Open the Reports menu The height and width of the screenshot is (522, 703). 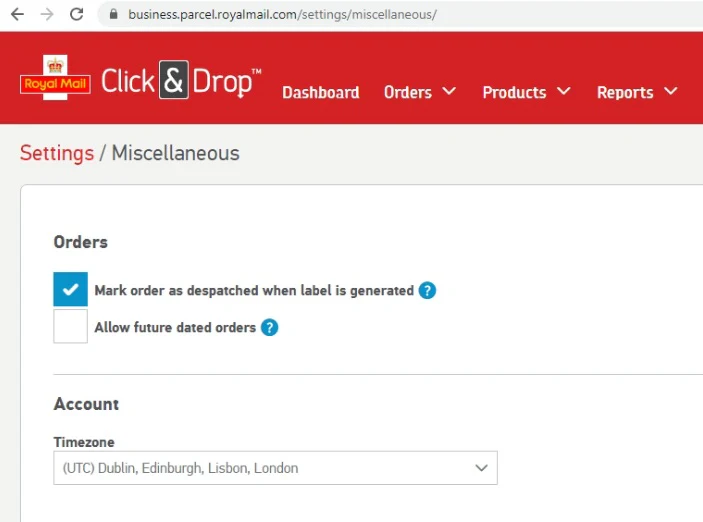(637, 92)
